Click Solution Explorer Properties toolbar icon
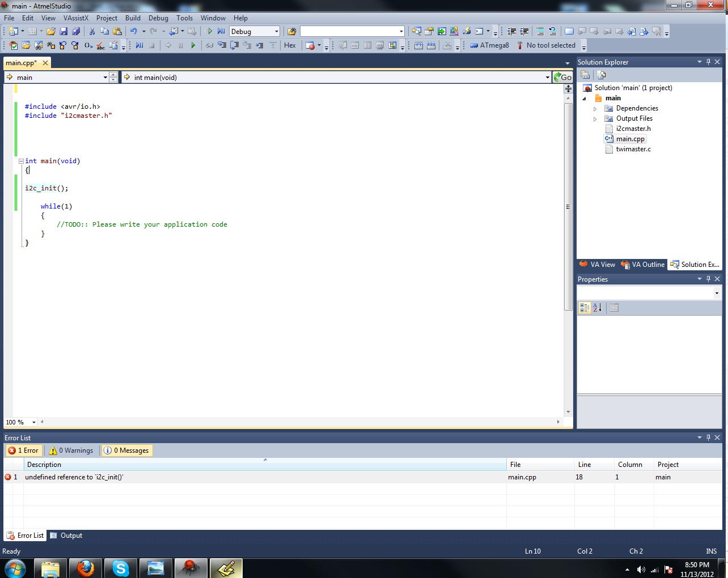Viewport: 728px width, 578px height. tap(586, 75)
